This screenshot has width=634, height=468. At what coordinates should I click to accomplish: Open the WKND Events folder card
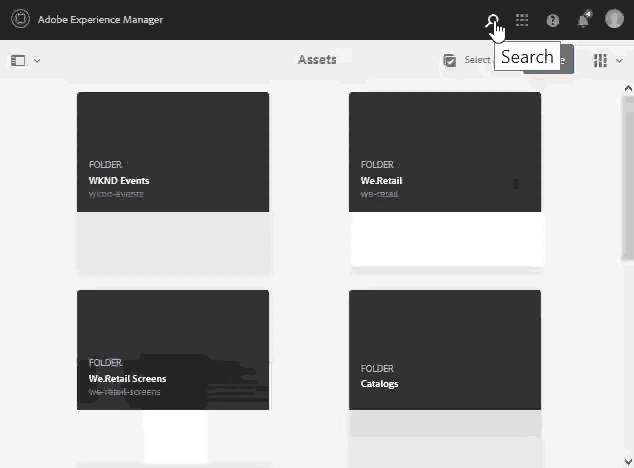pos(173,183)
